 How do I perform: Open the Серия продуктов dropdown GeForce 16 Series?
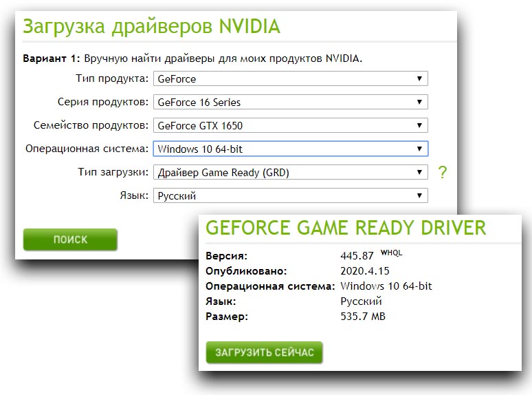point(291,103)
